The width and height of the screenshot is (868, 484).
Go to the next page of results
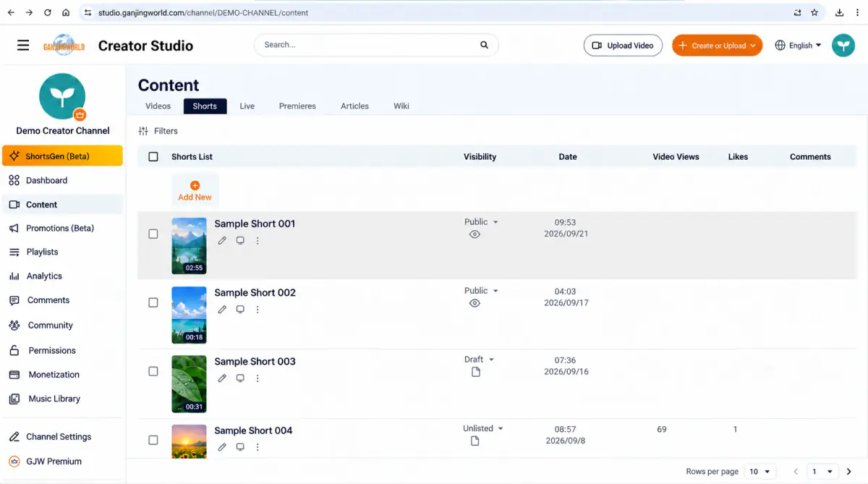[x=848, y=472]
